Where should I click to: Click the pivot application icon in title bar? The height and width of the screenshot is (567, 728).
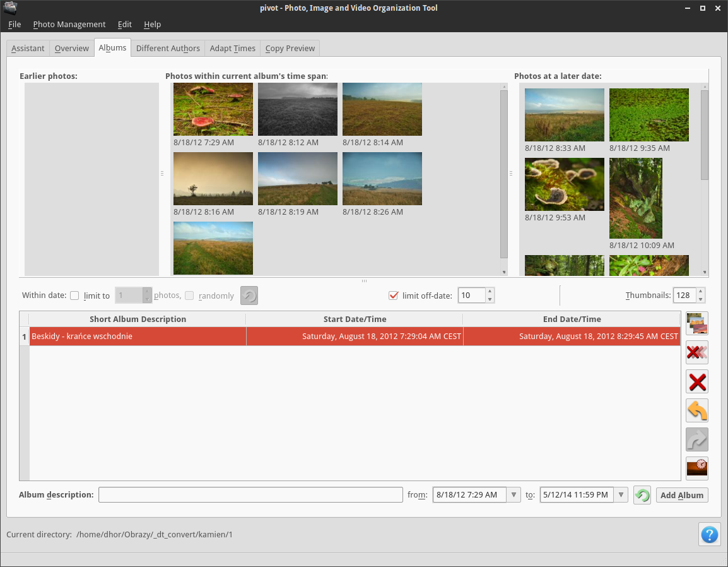tap(10, 8)
